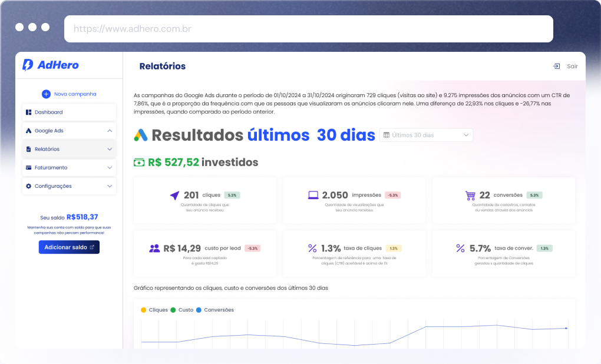The image size is (601, 364).
Task: Click the Adicionar saldo button
Action: point(69,247)
